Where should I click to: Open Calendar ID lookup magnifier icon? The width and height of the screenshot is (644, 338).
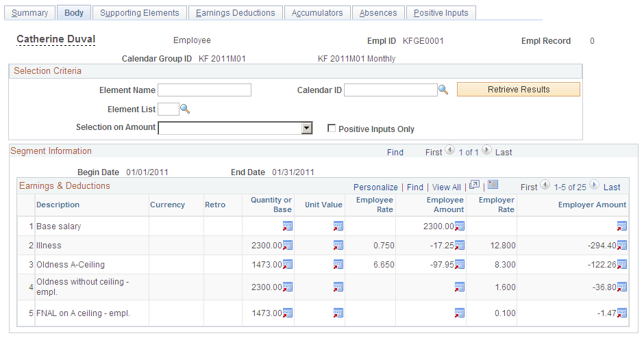[443, 90]
